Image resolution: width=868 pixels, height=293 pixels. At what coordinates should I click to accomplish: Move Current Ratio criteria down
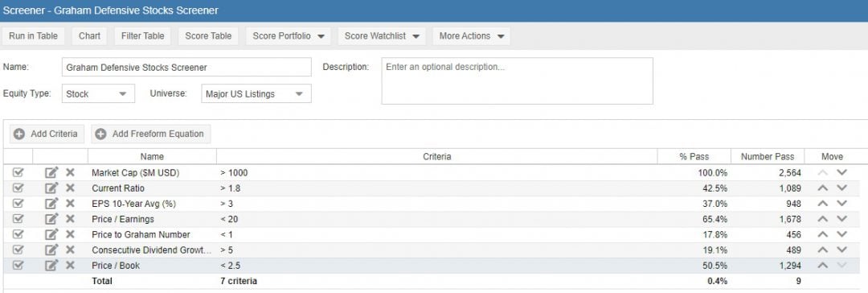tap(842, 188)
